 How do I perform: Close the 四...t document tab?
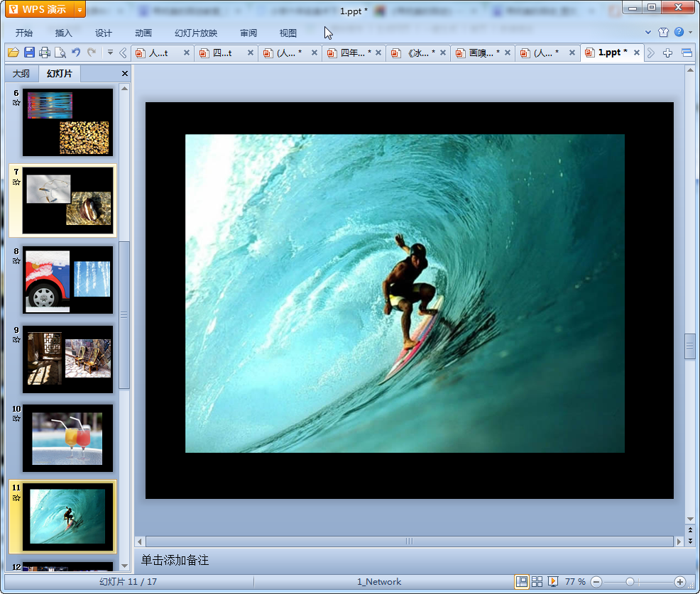click(x=251, y=53)
